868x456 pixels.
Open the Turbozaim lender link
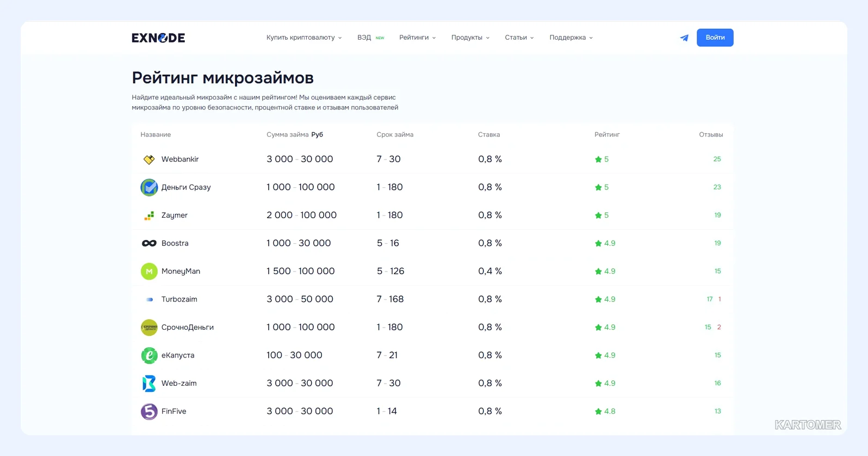179,299
